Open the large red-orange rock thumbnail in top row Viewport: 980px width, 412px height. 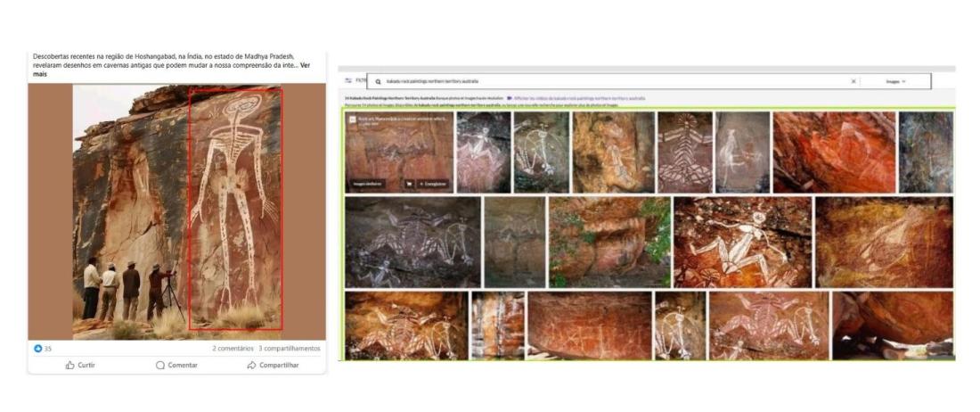pyautogui.click(x=835, y=152)
